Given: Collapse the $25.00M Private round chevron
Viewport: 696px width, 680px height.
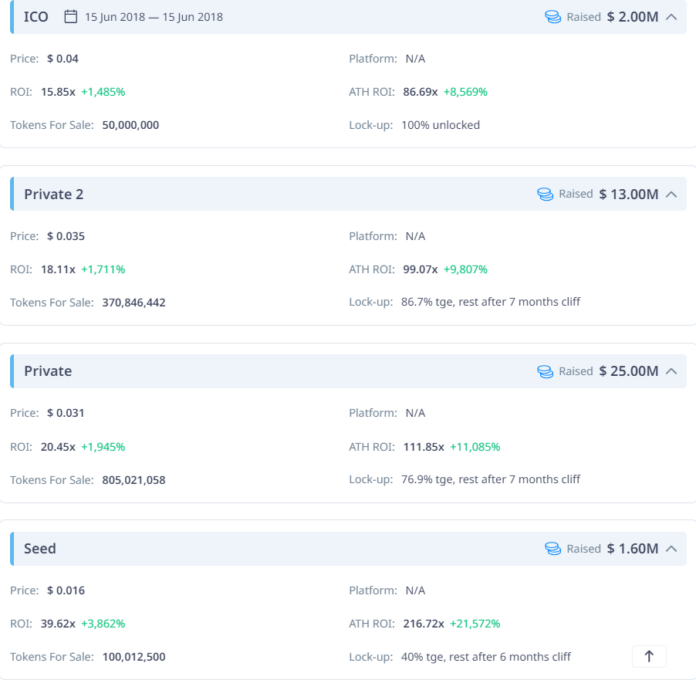Looking at the screenshot, I should 671,371.
